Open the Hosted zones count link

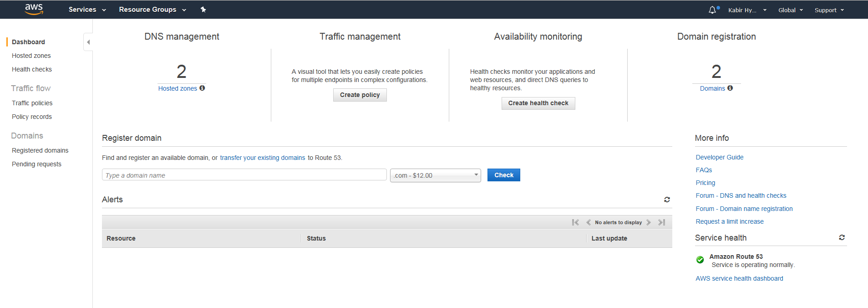pos(178,88)
